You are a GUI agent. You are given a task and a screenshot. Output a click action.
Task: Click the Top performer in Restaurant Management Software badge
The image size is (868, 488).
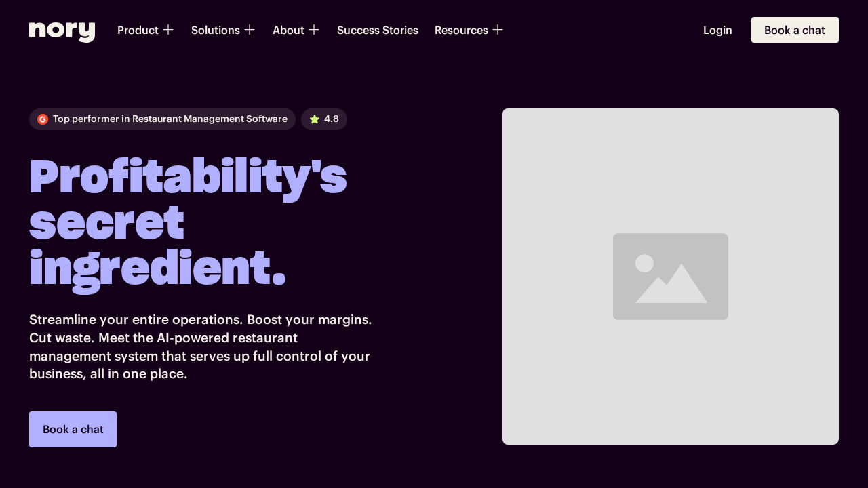[161, 119]
